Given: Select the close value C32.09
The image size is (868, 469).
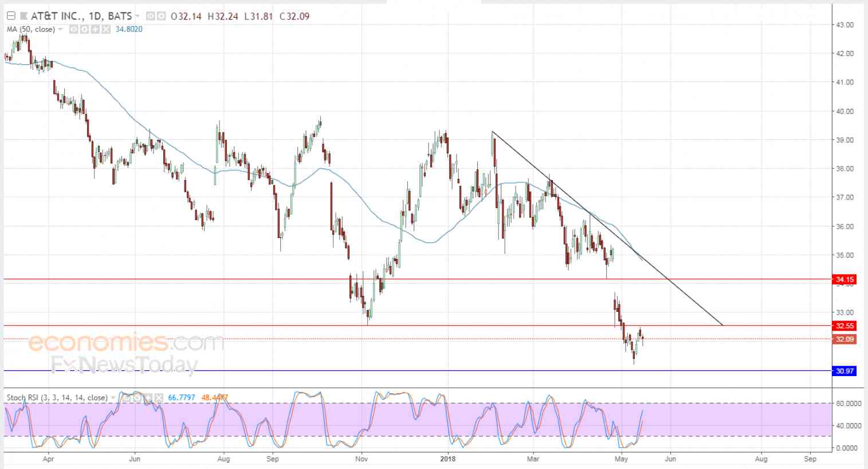Looking at the screenshot, I should pos(294,16).
